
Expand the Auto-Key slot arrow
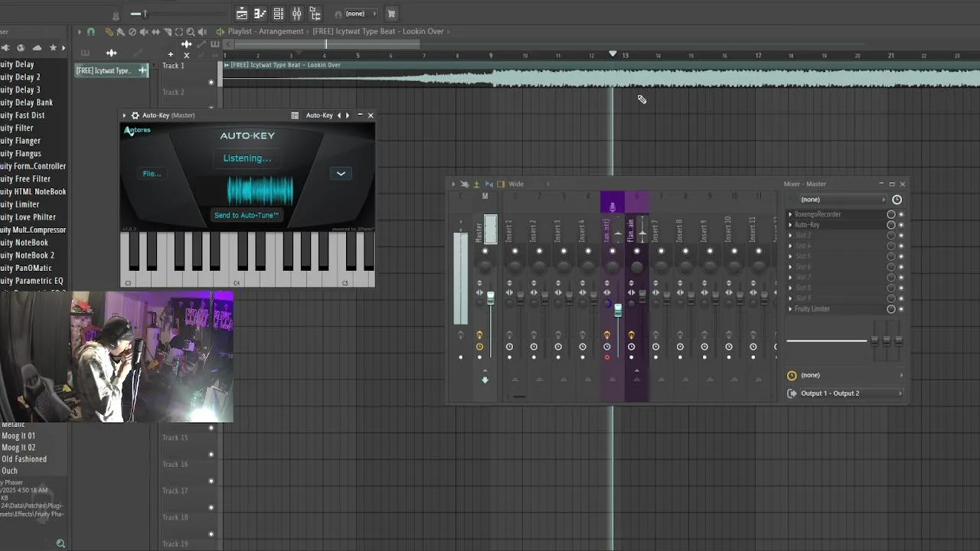click(x=790, y=225)
